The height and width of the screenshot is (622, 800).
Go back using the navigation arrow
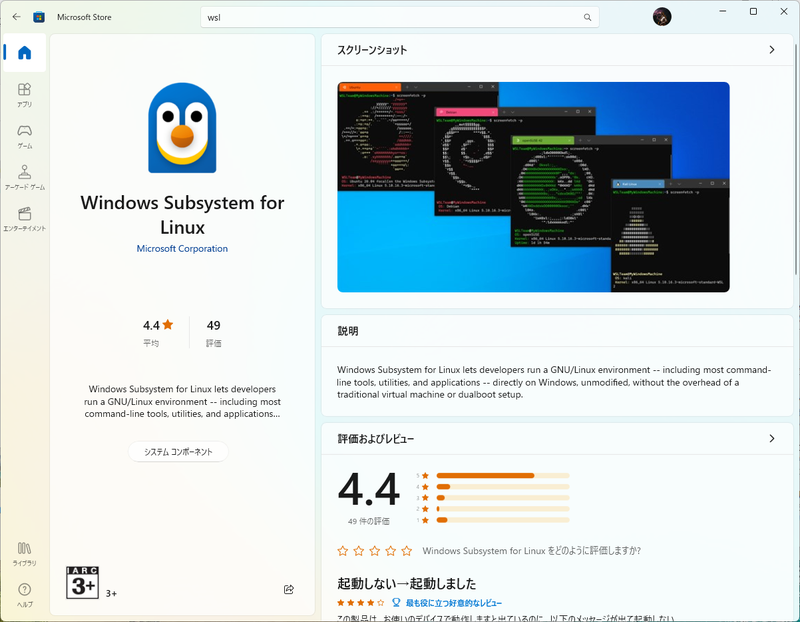click(15, 16)
